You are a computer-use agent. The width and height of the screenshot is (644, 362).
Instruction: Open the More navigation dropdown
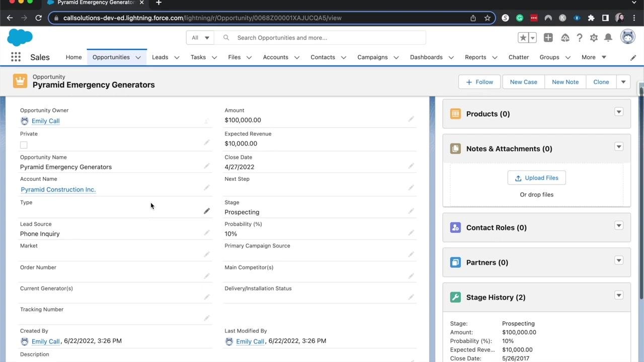click(594, 57)
